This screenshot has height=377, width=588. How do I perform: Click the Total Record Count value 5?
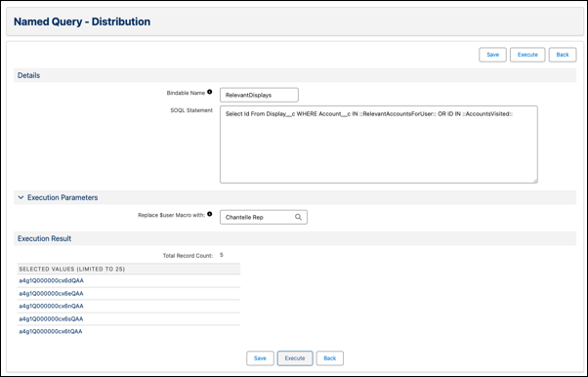coord(222,255)
